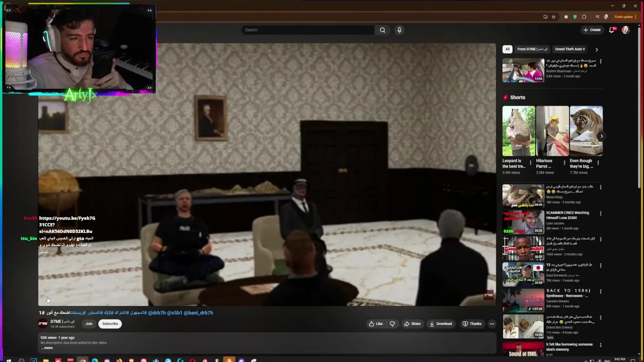Open options for Even though they're big short
644x362 pixels.
(x=598, y=162)
